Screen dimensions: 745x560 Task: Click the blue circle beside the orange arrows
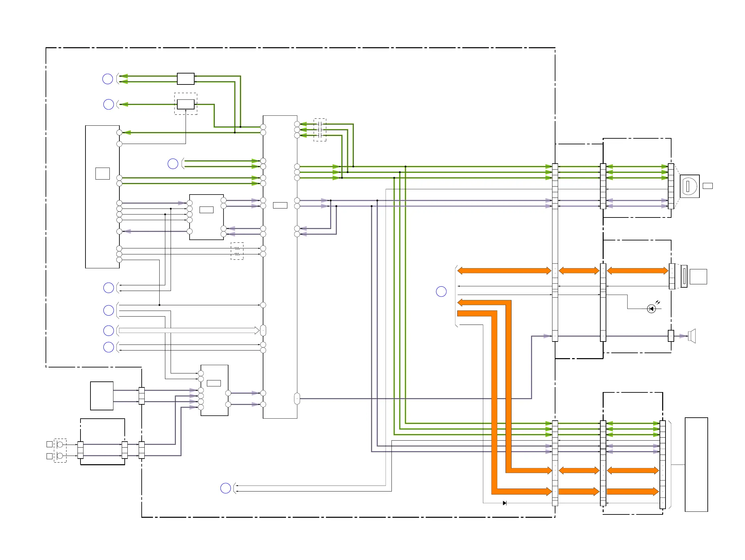click(x=441, y=291)
